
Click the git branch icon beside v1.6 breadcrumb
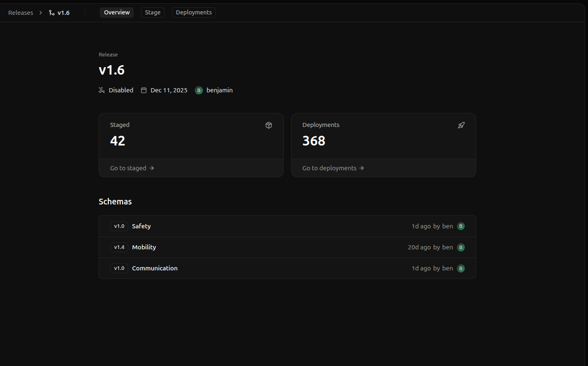tap(52, 13)
